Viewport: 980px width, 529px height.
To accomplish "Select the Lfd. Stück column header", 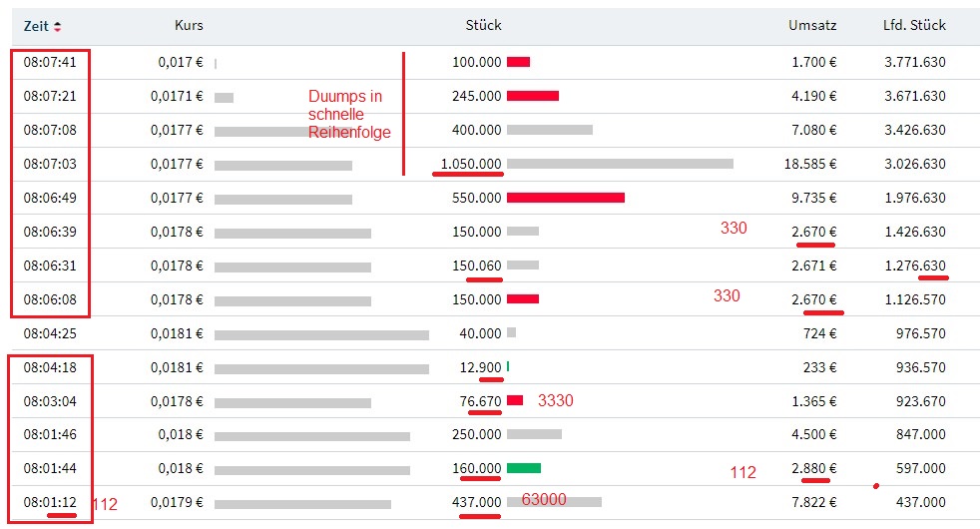I will point(914,26).
